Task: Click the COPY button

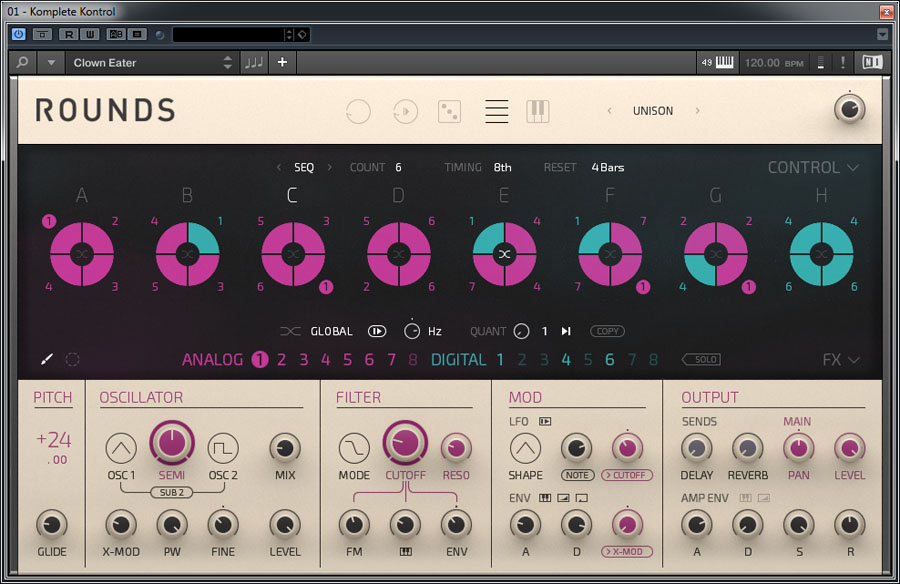Action: click(x=607, y=331)
